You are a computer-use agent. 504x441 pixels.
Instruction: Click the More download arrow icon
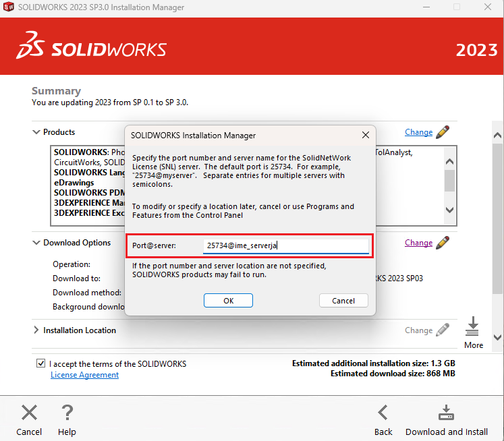pos(473,326)
